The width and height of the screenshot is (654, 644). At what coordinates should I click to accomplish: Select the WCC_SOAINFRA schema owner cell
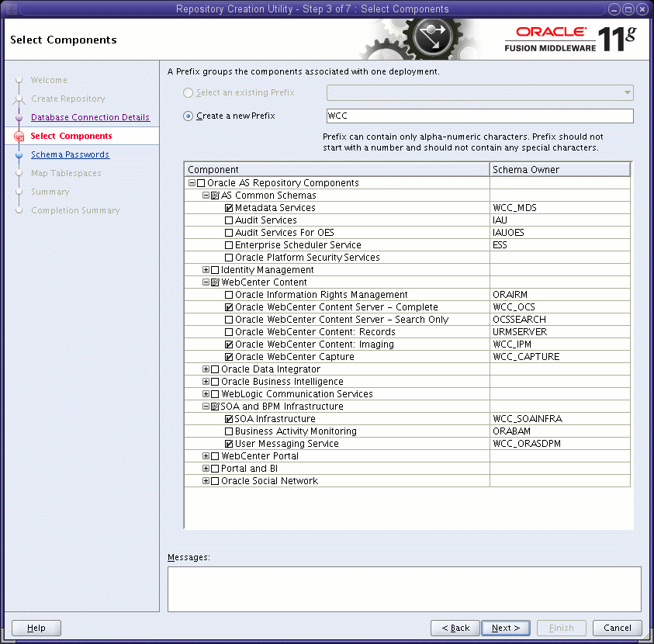559,419
